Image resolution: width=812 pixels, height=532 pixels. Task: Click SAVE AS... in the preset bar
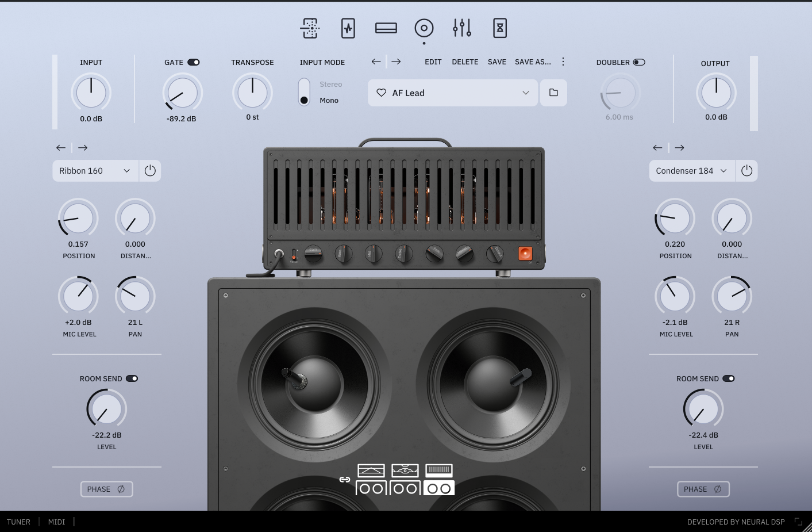(x=533, y=62)
